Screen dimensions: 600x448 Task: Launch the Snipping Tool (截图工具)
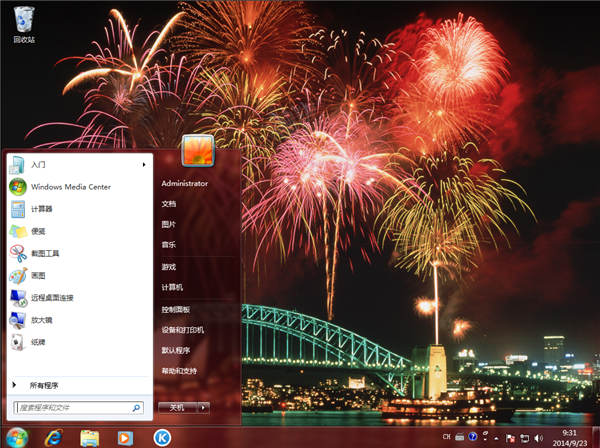point(45,254)
